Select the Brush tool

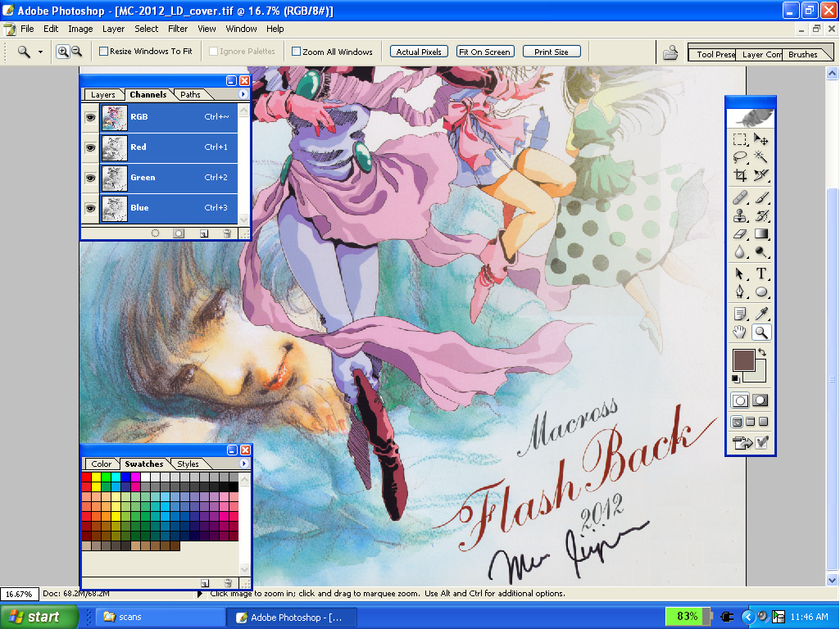pyautogui.click(x=761, y=198)
